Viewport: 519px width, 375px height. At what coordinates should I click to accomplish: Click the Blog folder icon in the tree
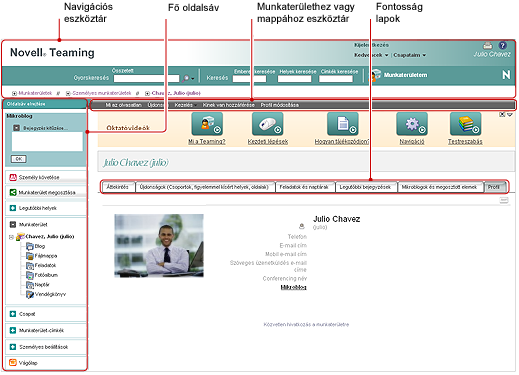[30, 246]
